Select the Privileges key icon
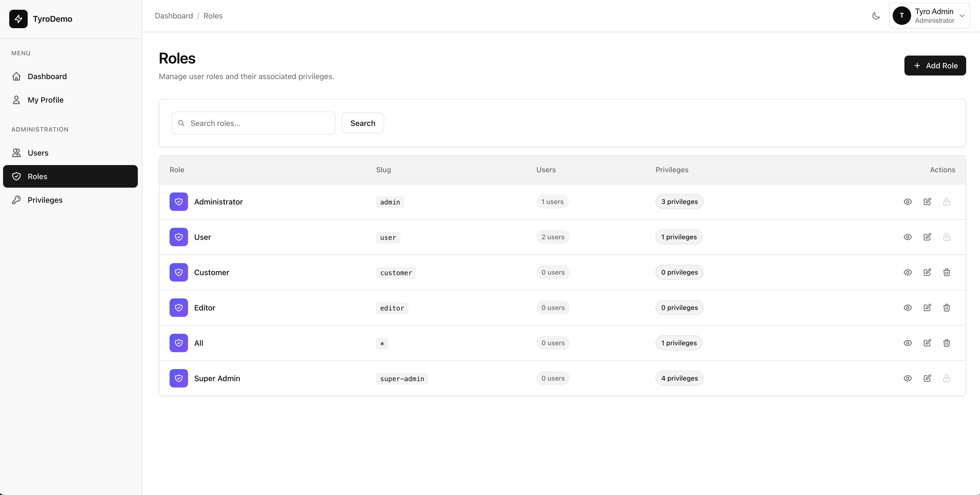Viewport: 980px width, 495px height. 16,200
